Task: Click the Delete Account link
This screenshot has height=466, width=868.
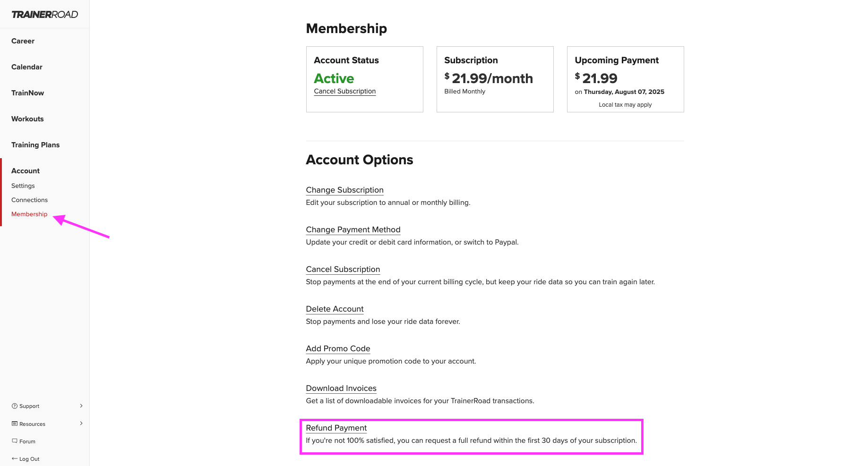Action: point(335,309)
